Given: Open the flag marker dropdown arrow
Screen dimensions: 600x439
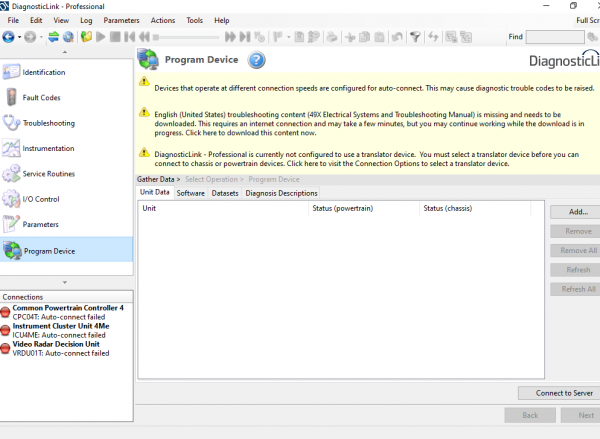Looking at the screenshot, I should point(289,37).
